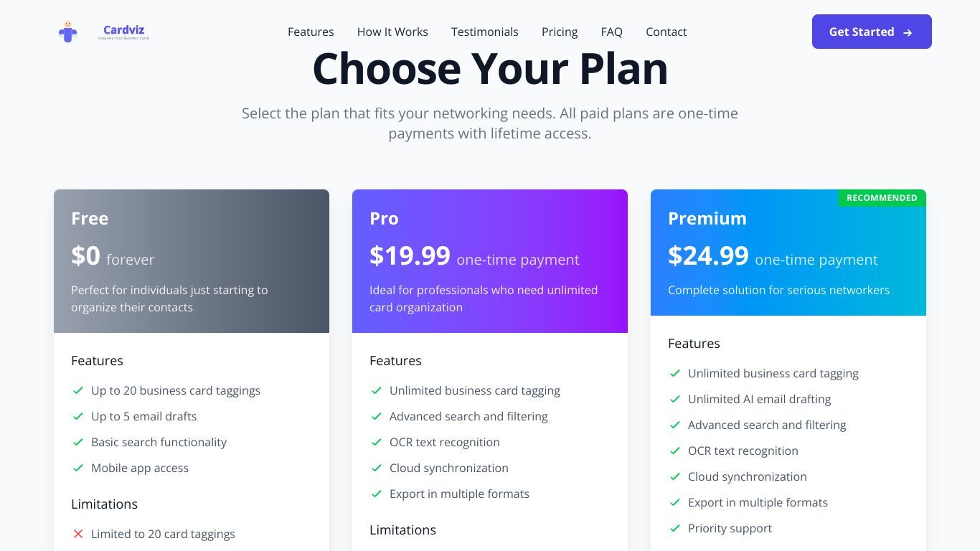This screenshot has height=551, width=980.
Task: Click the checkmark beside Up to 20 business card taggings
Action: (78, 390)
